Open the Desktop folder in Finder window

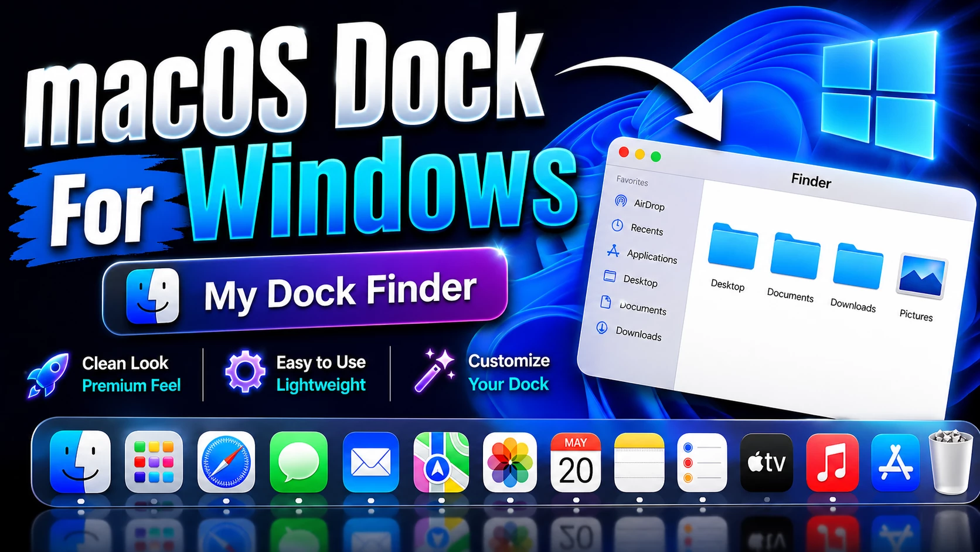pos(731,256)
